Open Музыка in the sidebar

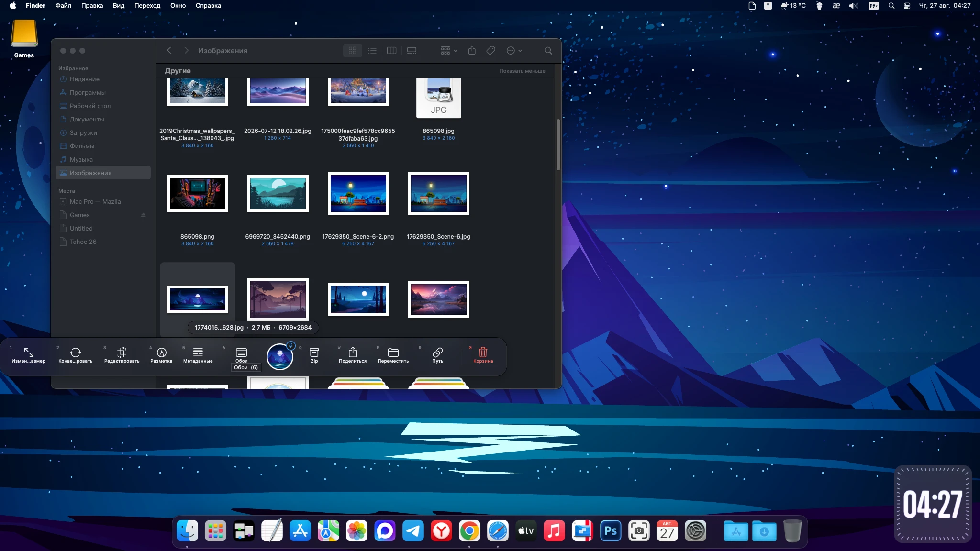pyautogui.click(x=103, y=160)
